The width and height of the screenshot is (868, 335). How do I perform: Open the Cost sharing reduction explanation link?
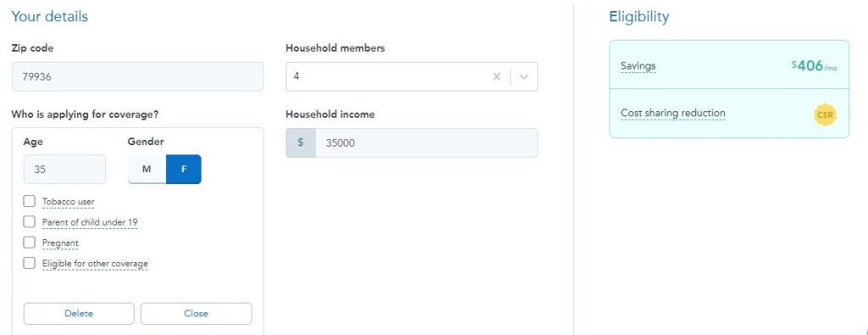pos(672,113)
